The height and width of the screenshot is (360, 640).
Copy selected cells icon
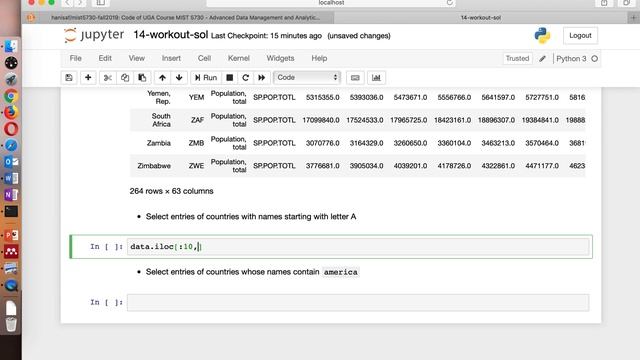125,78
